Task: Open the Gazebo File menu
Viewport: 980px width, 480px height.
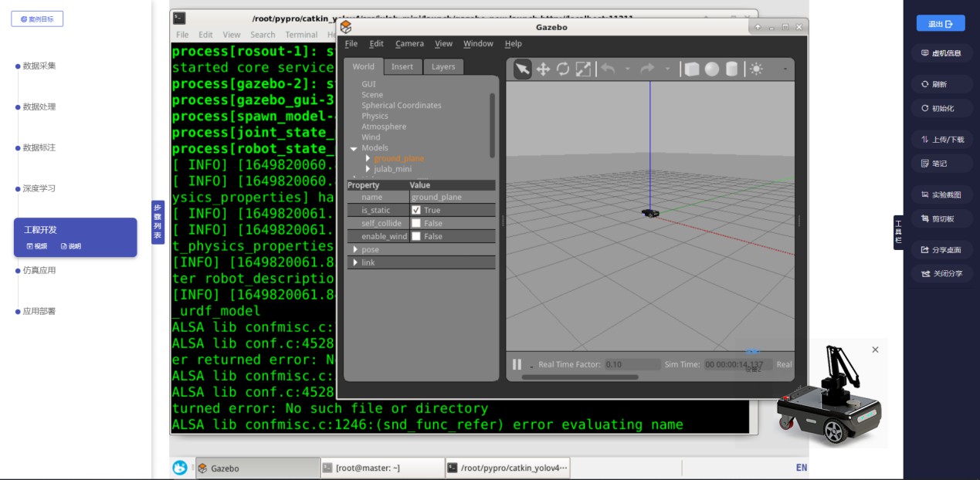Action: click(x=351, y=44)
